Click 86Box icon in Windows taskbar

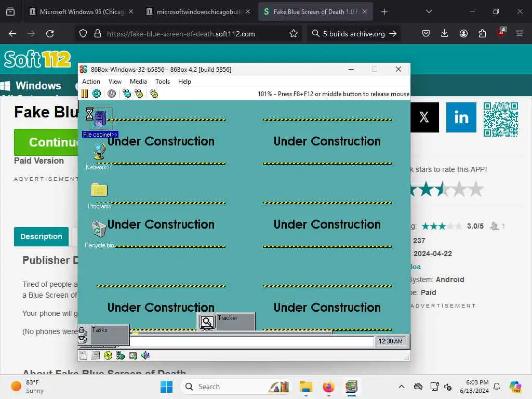tap(352, 387)
